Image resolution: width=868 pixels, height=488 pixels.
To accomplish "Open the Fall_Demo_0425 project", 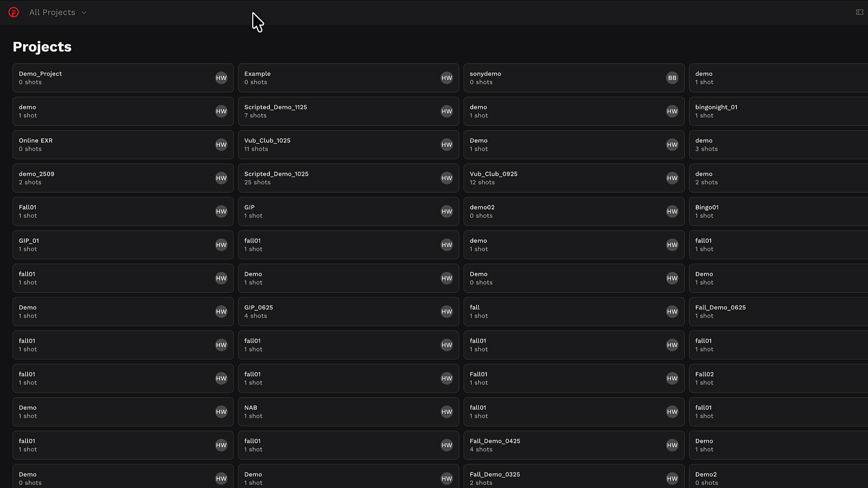I will pos(574,445).
